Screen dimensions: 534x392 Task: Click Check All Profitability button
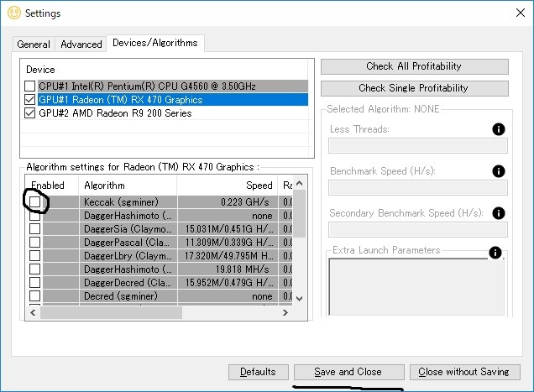coord(414,66)
